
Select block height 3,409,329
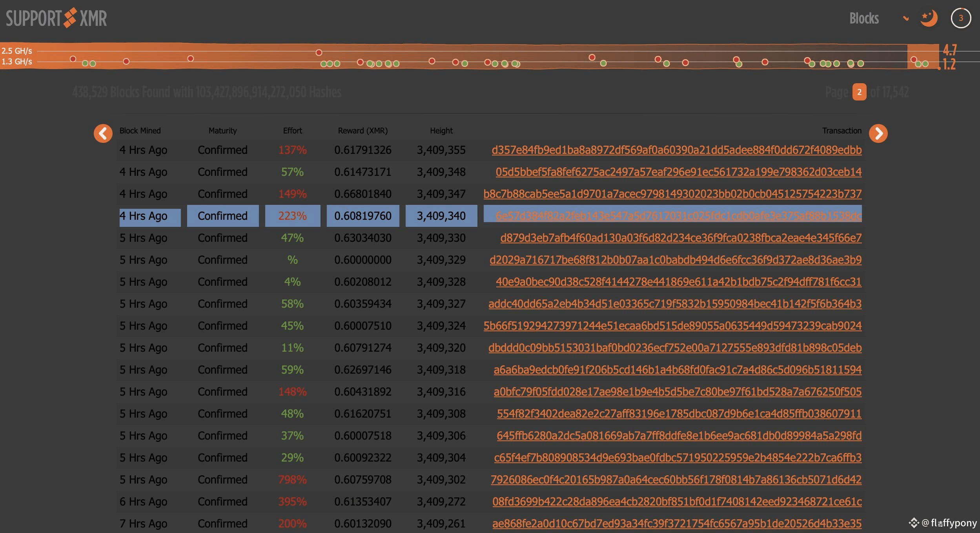[441, 260]
